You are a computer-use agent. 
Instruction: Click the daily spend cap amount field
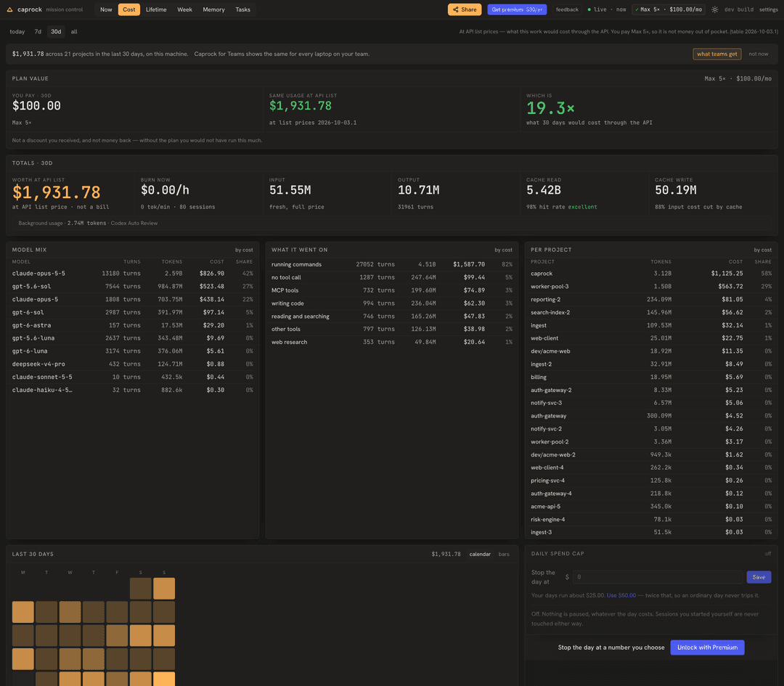pos(658,577)
